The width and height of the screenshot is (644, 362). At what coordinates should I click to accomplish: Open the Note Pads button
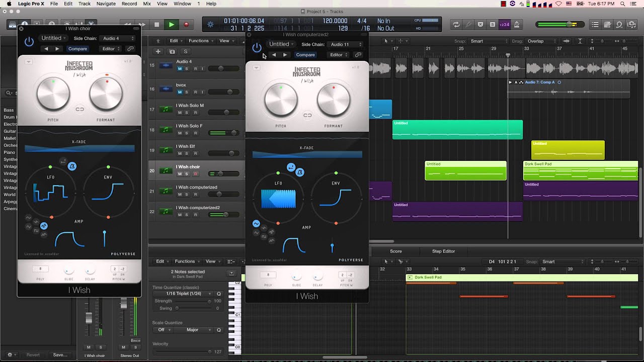point(607,24)
